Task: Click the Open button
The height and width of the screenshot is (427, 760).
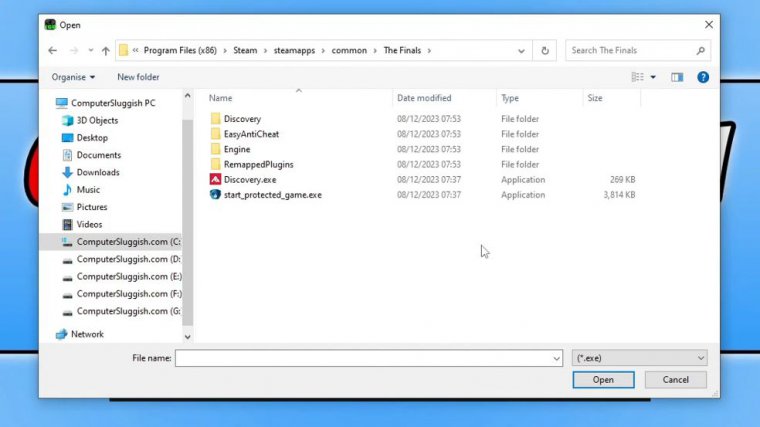Action: coord(603,380)
